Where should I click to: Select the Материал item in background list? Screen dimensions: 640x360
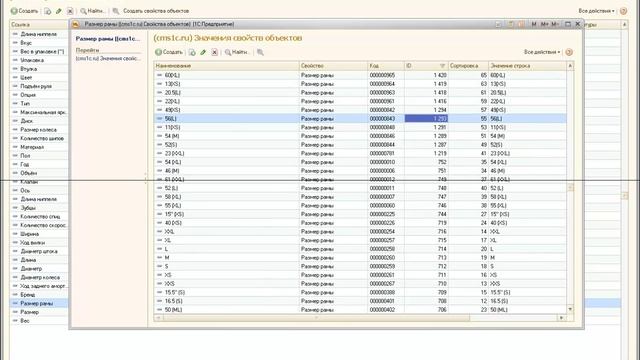(39, 147)
